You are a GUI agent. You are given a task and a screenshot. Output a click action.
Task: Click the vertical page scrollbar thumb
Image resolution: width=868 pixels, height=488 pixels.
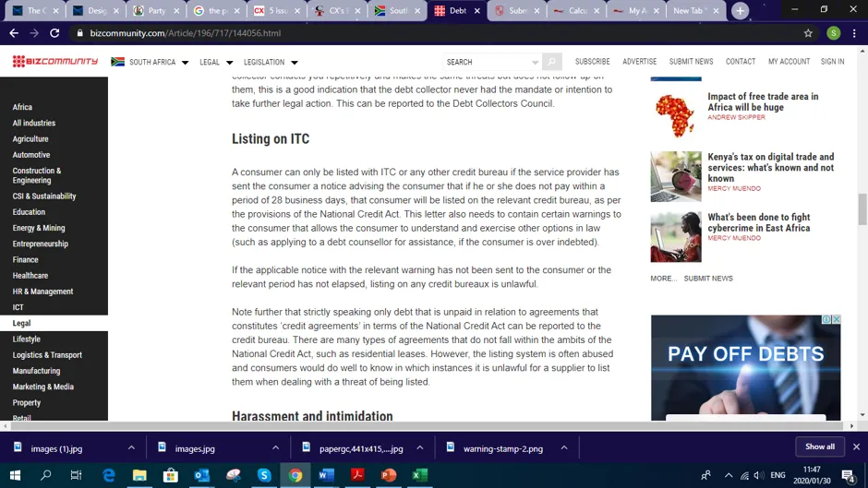(862, 209)
